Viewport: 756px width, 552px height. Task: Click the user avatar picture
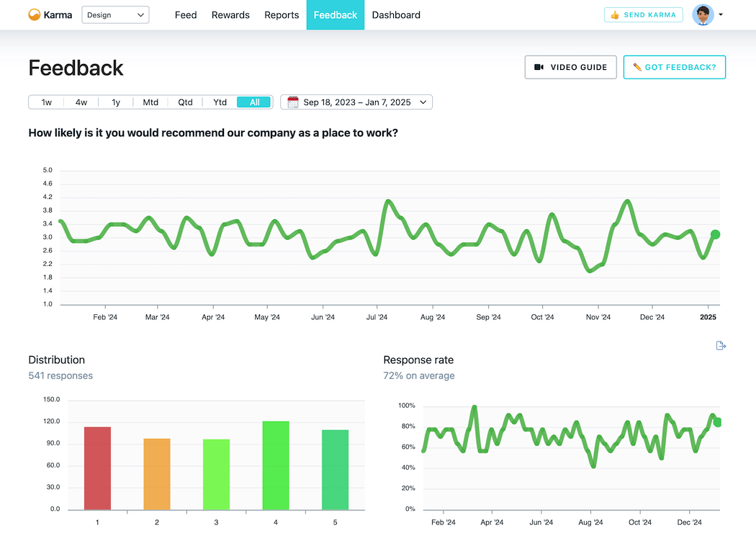click(703, 15)
